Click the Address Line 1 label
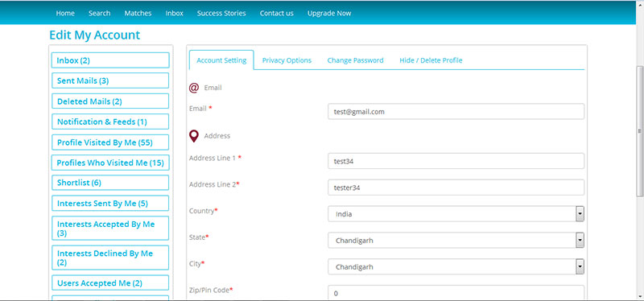The height and width of the screenshot is (301, 644). [215, 158]
